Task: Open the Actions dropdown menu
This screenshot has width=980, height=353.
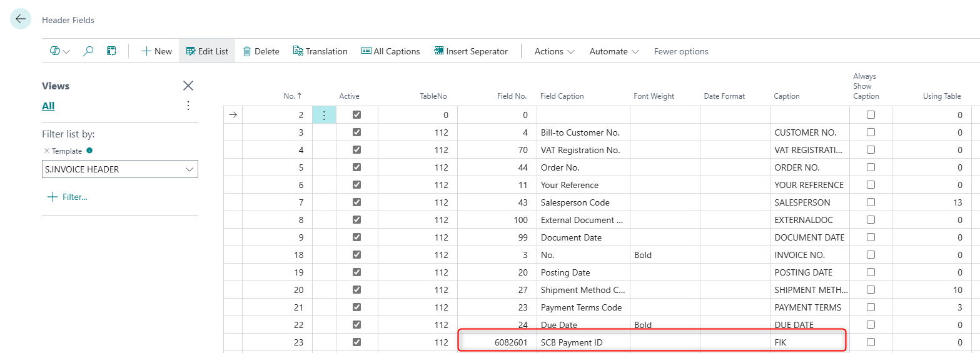Action: tap(554, 51)
